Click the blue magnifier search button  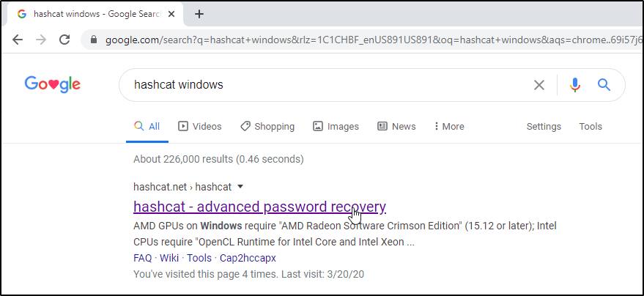click(x=604, y=85)
